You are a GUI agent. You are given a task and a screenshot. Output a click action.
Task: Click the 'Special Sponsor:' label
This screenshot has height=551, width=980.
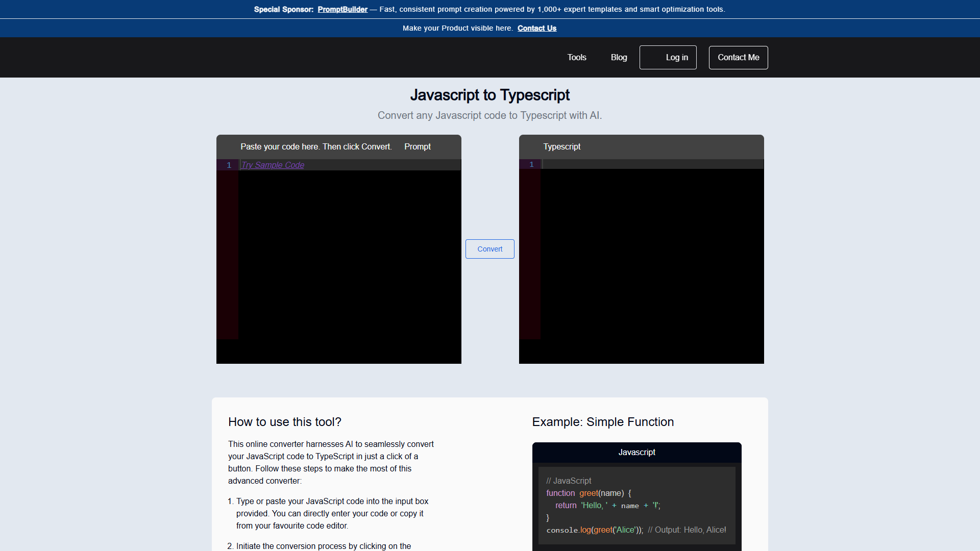click(x=283, y=9)
